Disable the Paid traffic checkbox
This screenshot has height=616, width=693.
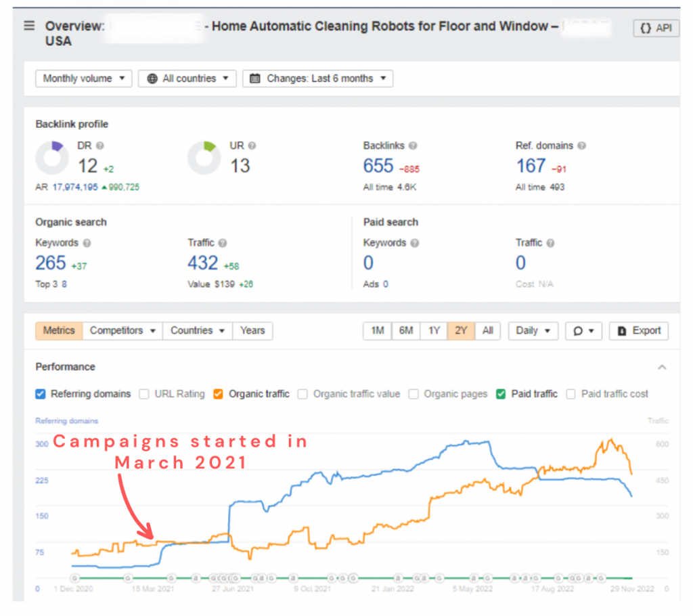pyautogui.click(x=501, y=394)
